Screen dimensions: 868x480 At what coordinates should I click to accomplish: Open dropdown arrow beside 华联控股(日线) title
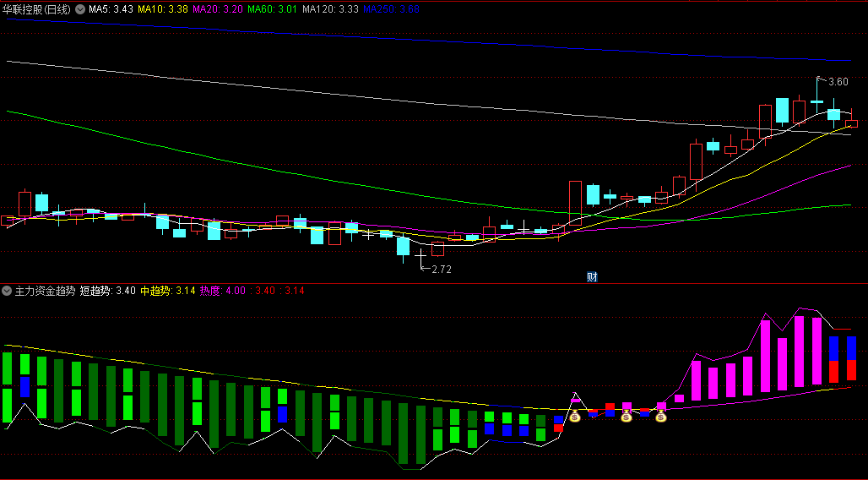coord(80,8)
